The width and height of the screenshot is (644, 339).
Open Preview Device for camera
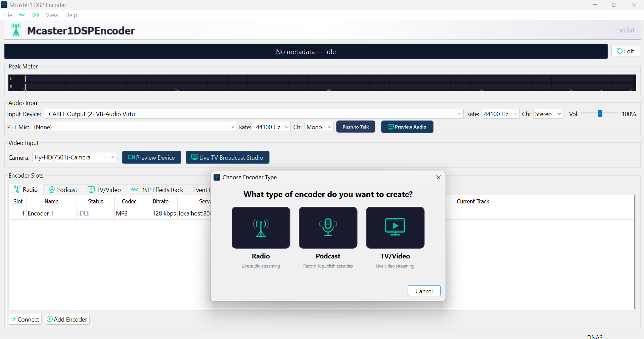click(x=151, y=157)
